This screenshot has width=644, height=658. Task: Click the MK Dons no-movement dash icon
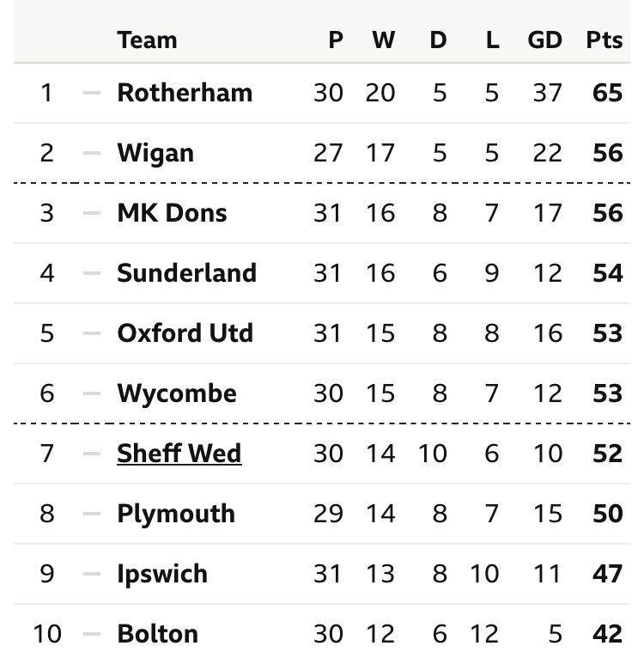[x=91, y=213]
